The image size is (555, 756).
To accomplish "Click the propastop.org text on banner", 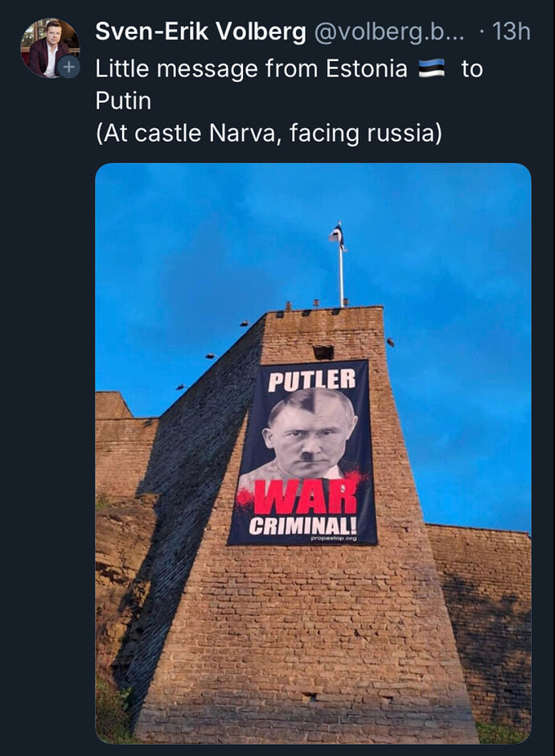I will coord(334,538).
